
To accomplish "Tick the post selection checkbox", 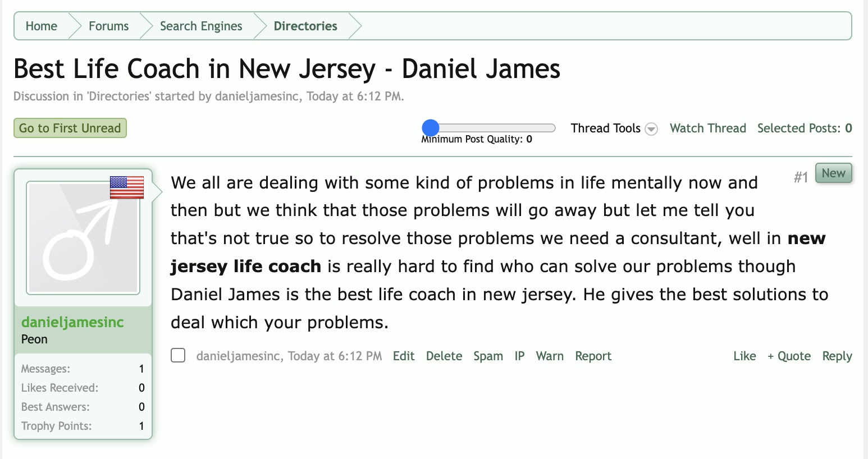I will 178,356.
